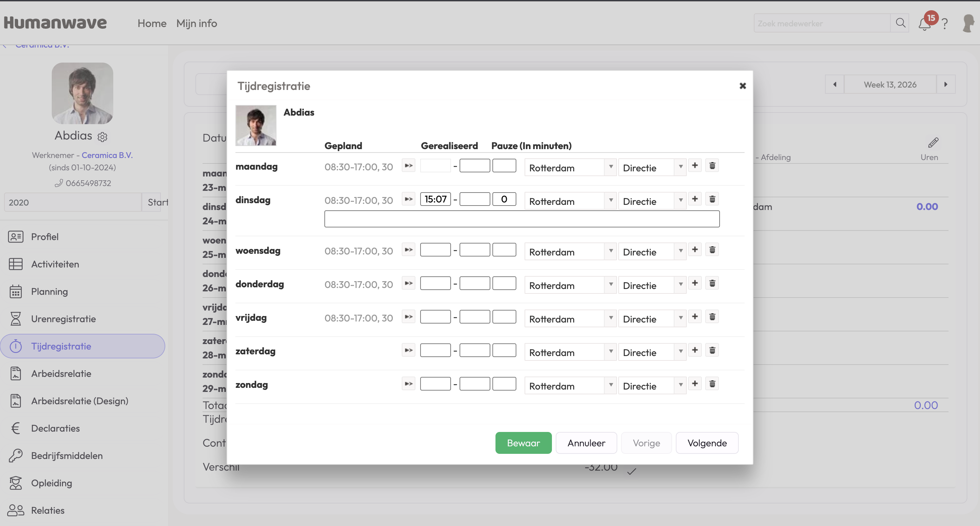Go to next week arrow
The image size is (980, 526).
[946, 84]
